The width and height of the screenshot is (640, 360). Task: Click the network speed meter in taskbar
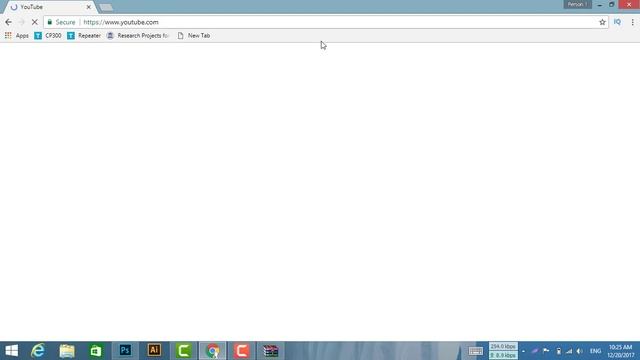(503, 351)
